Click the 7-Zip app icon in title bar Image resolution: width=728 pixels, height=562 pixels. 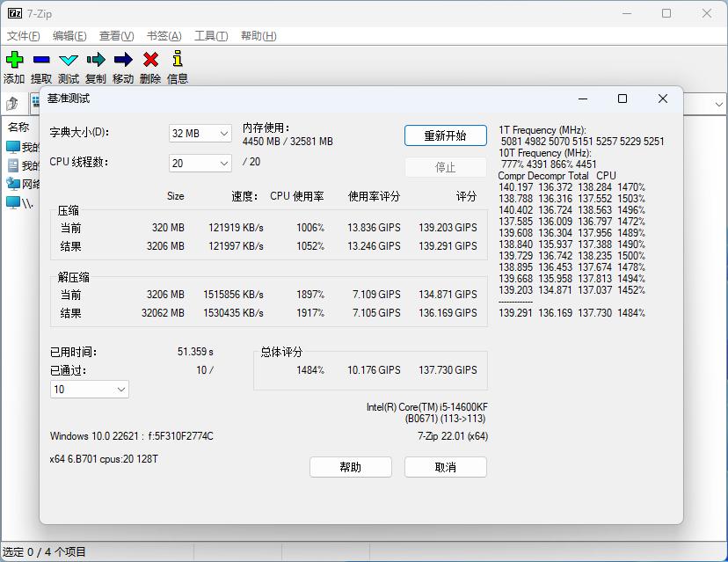click(15, 13)
